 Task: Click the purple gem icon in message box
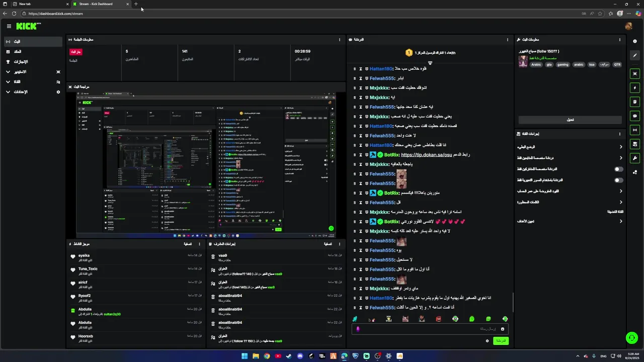pos(358,329)
